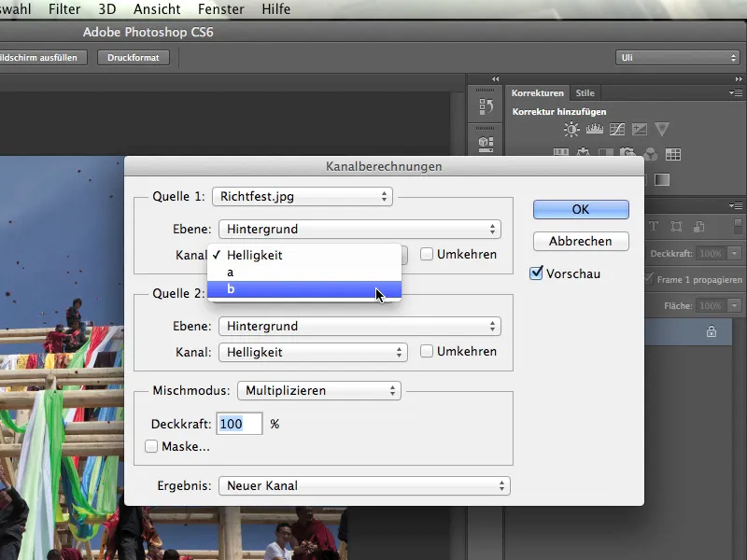Open Quelle 1 Richtfest.jpg dropdown
This screenshot has width=747, height=560.
coord(303,197)
